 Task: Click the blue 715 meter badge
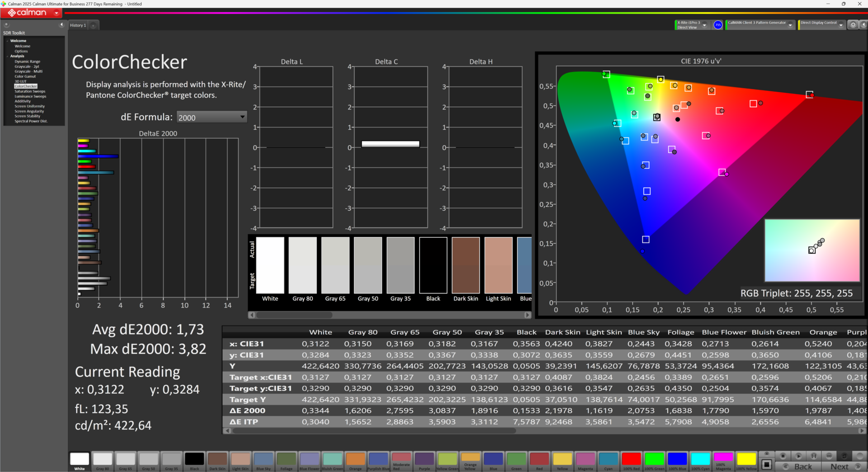coord(717,25)
